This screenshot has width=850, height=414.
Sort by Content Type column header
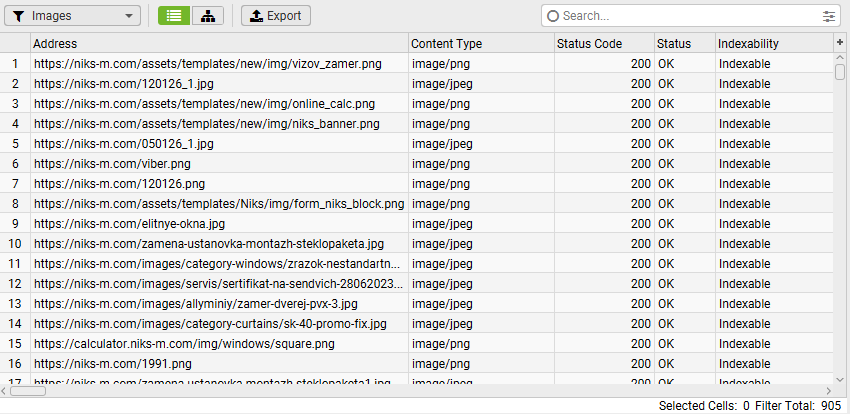point(481,44)
